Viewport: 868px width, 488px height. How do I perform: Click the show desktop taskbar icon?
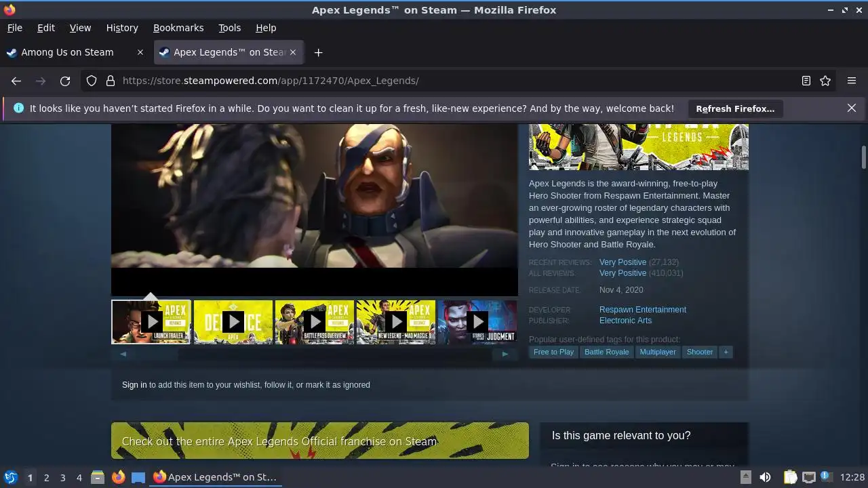[x=138, y=477]
